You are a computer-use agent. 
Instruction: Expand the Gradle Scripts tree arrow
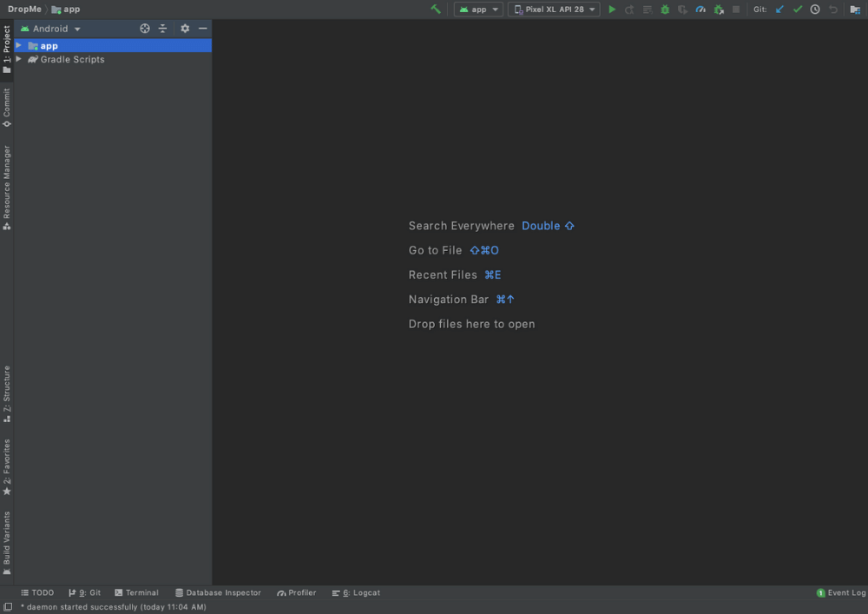tap(19, 59)
